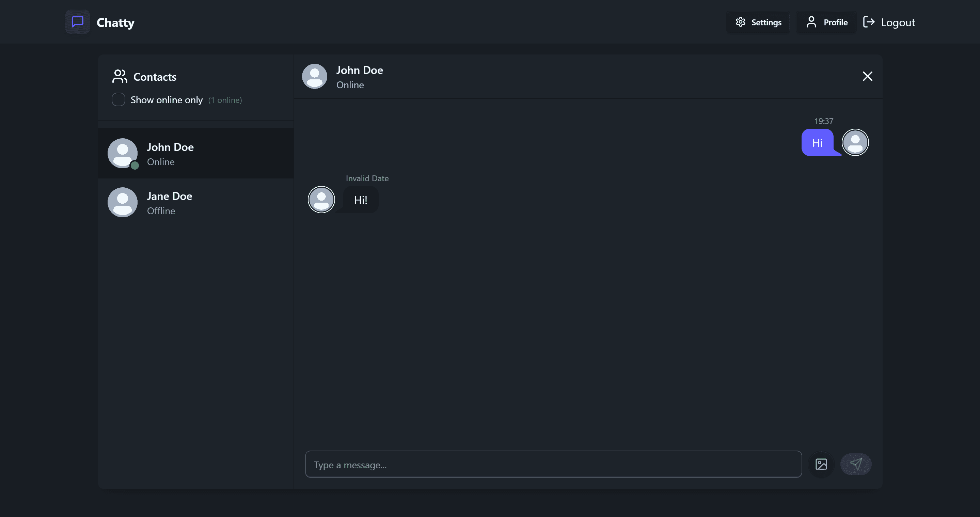Click the Profile person icon

click(x=811, y=22)
